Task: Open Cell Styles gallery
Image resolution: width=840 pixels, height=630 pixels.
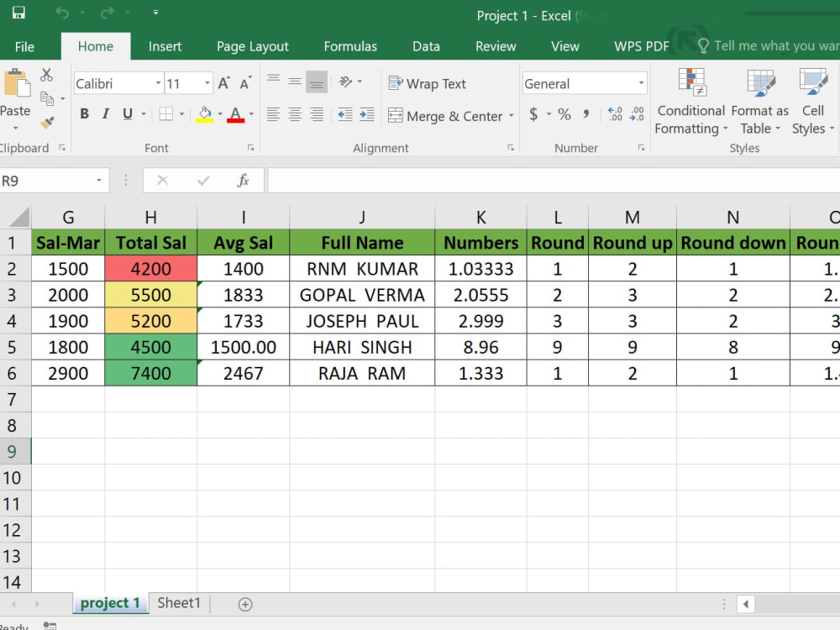Action: [x=812, y=102]
